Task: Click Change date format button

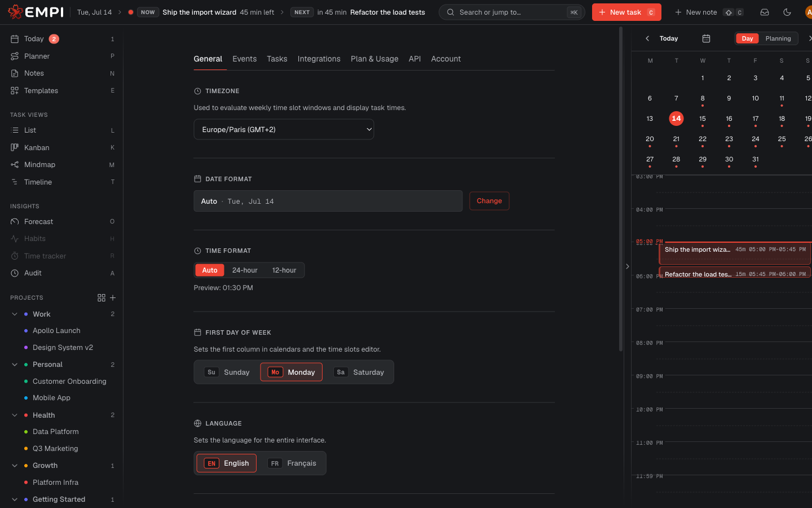Action: click(x=489, y=201)
